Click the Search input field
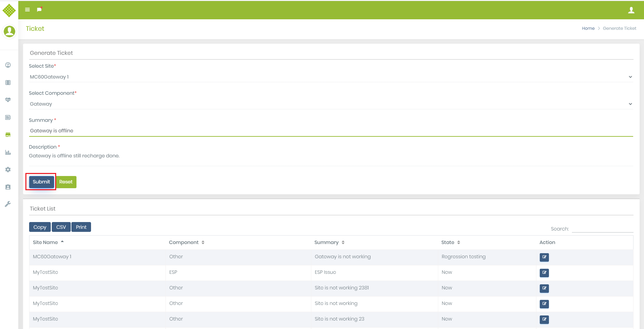This screenshot has height=329, width=644. [x=602, y=229]
